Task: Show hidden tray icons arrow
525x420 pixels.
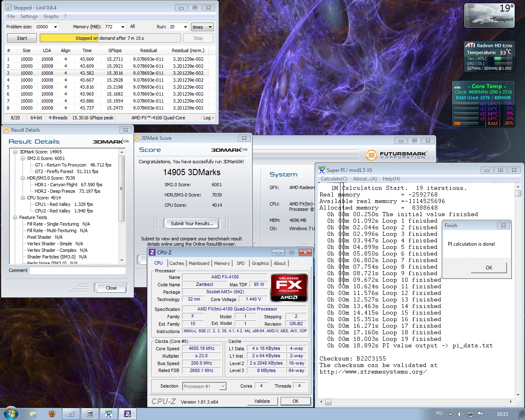Action: click(450, 414)
